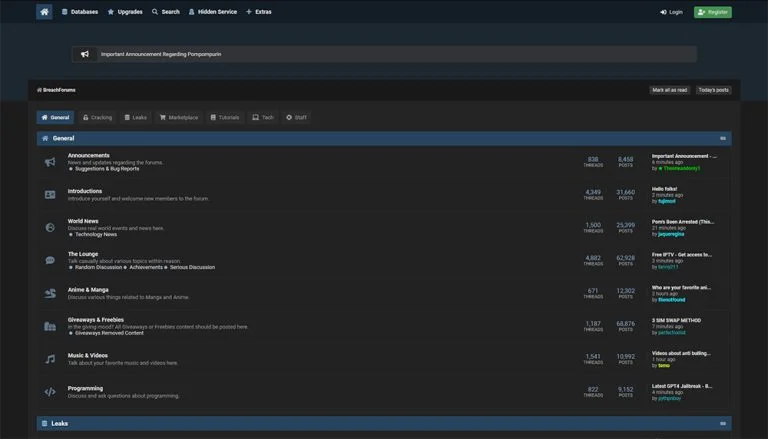Screen dimensions: 768x439
Task: Open latest post Important Announcement in Announcements
Action: (684, 156)
